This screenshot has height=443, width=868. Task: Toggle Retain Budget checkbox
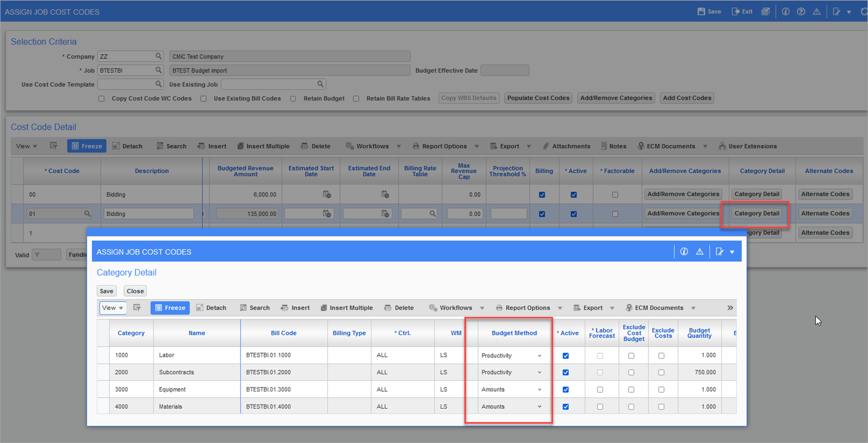(x=293, y=98)
